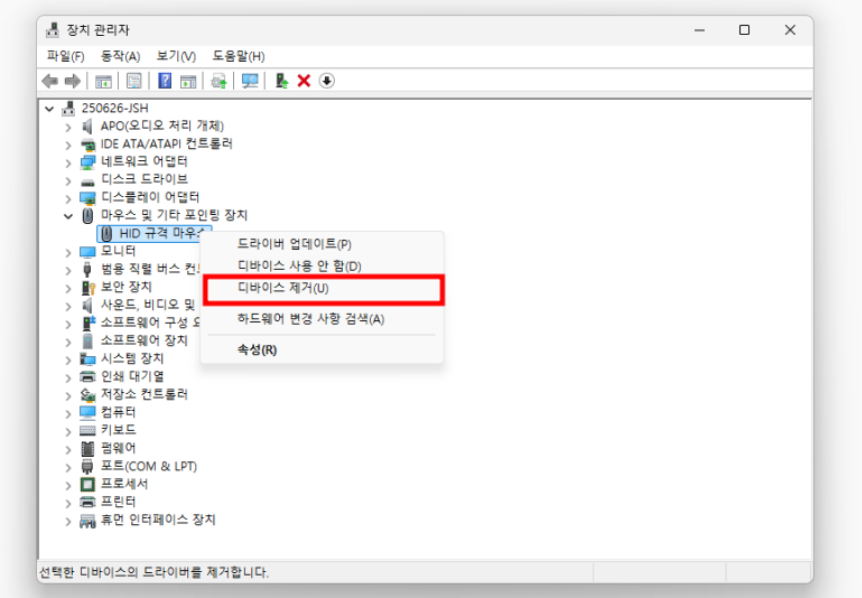Viewport: 862px width, 598px height.
Task: Click the scan for hardware changes monitor icon
Action: coord(250,81)
